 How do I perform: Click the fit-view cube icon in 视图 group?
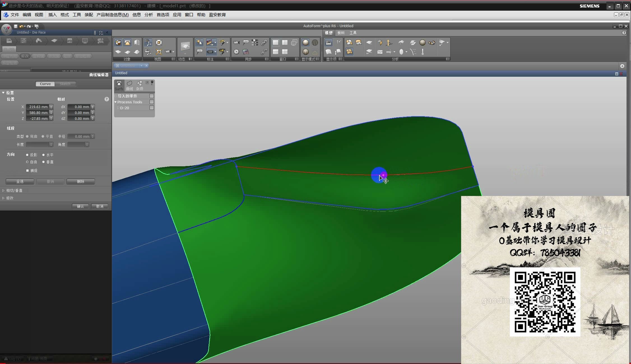tap(159, 43)
